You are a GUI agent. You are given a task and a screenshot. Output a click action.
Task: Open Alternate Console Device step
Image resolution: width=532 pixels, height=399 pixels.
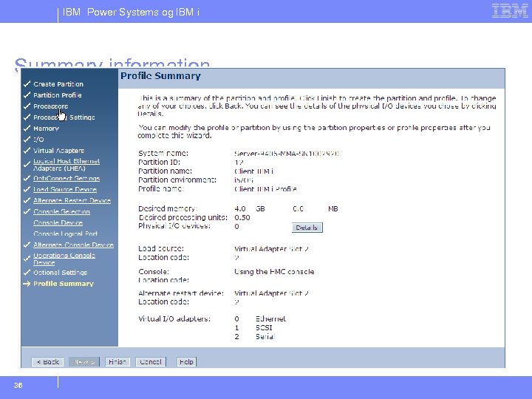click(x=73, y=245)
